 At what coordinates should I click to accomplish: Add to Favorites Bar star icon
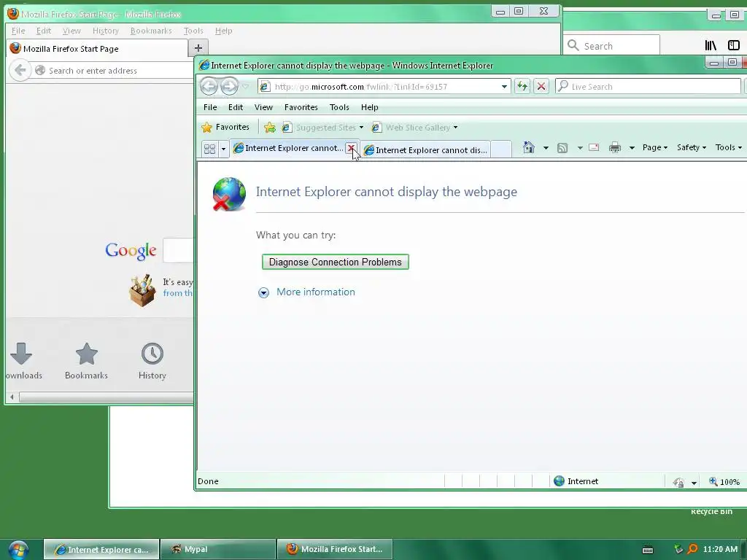tap(270, 127)
